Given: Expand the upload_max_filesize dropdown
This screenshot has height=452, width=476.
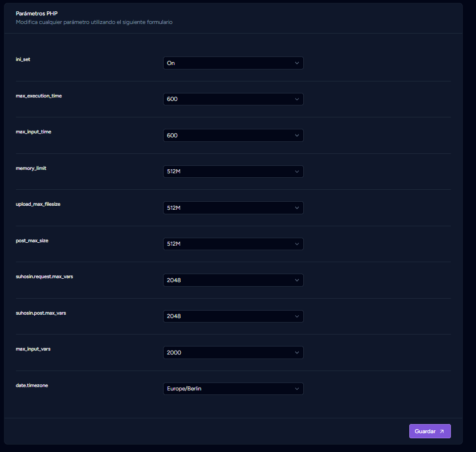Looking at the screenshot, I should pyautogui.click(x=233, y=207).
